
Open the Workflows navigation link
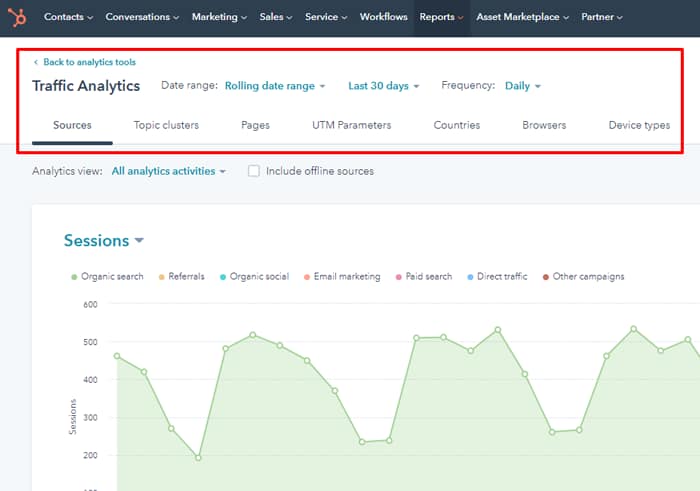(x=383, y=17)
